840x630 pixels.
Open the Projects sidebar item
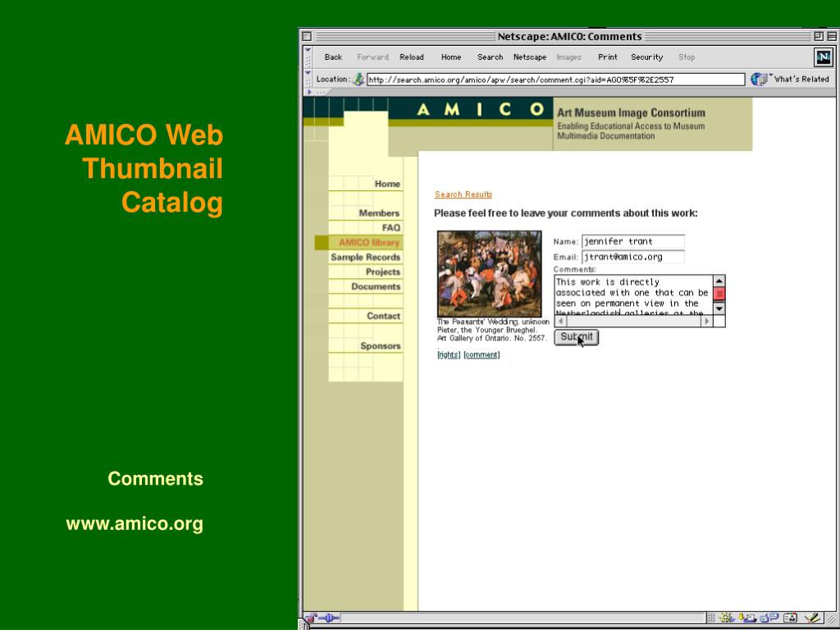coord(383,272)
